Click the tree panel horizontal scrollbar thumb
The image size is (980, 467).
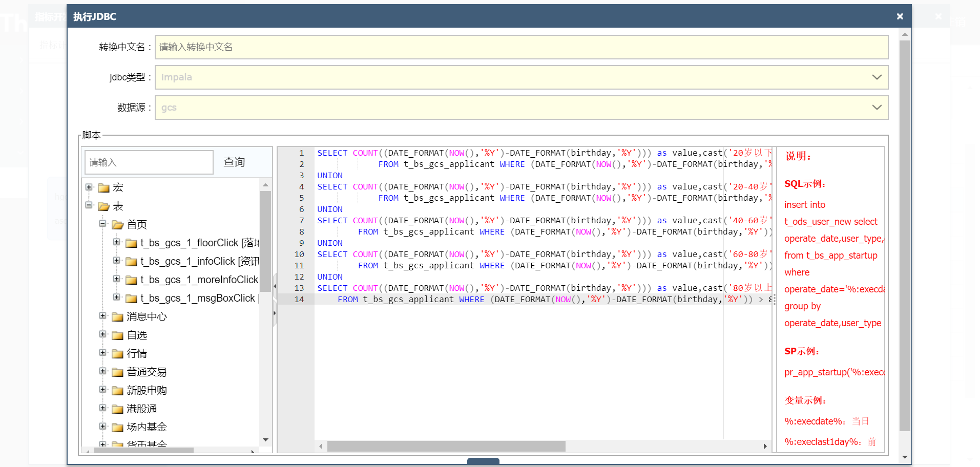pos(143,451)
